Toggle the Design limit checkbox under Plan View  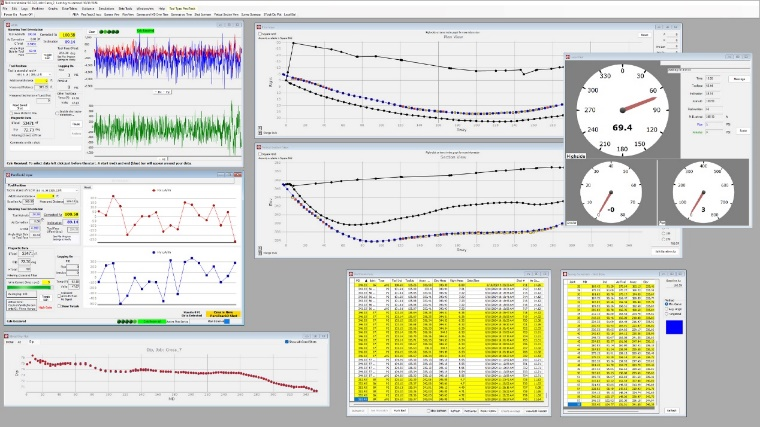pos(260,131)
